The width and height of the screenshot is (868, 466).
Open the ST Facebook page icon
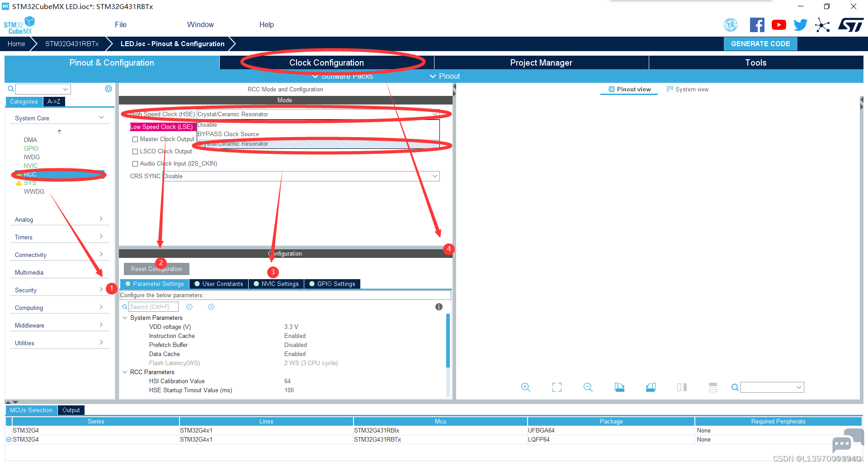(x=757, y=25)
